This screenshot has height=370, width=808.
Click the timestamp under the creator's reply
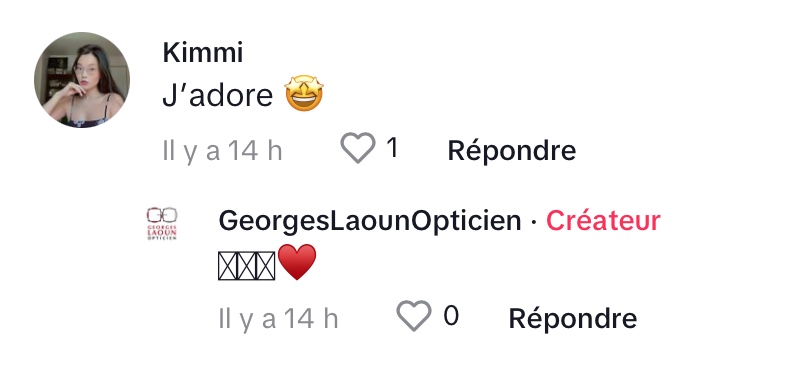tap(278, 319)
